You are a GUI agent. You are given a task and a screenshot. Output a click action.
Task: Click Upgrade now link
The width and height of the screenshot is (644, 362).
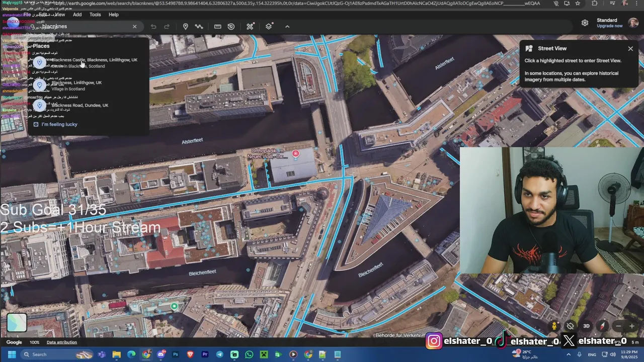(609, 26)
